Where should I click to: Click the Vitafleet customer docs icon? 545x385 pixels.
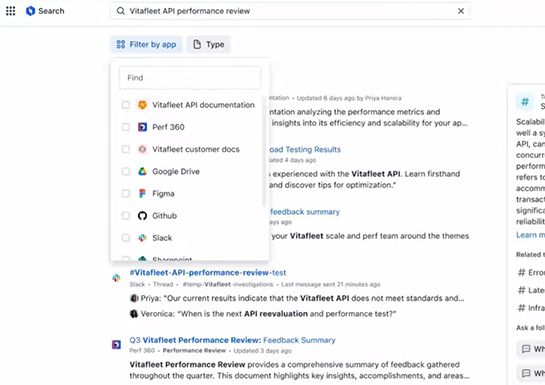pyautogui.click(x=143, y=149)
